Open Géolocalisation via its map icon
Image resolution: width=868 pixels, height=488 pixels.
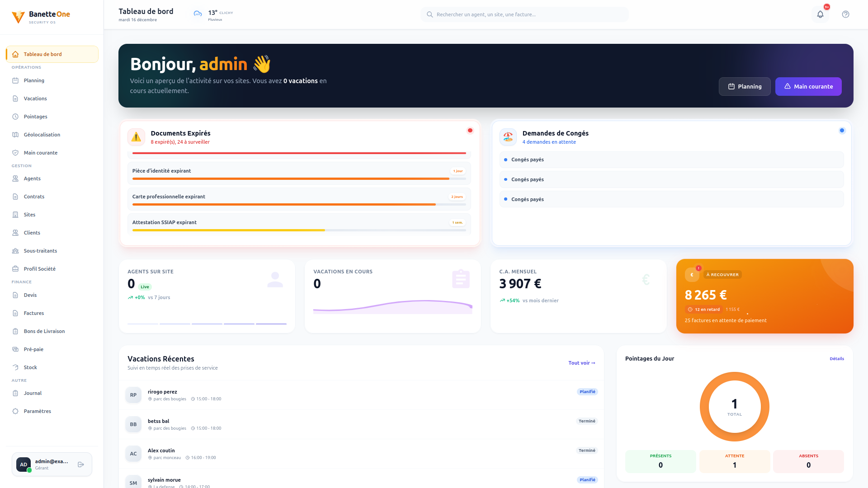(x=15, y=135)
